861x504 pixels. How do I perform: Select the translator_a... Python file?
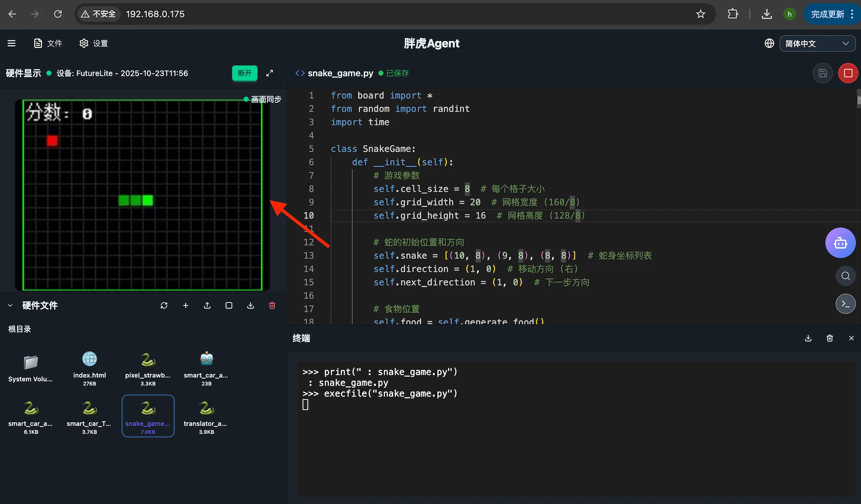point(206,416)
